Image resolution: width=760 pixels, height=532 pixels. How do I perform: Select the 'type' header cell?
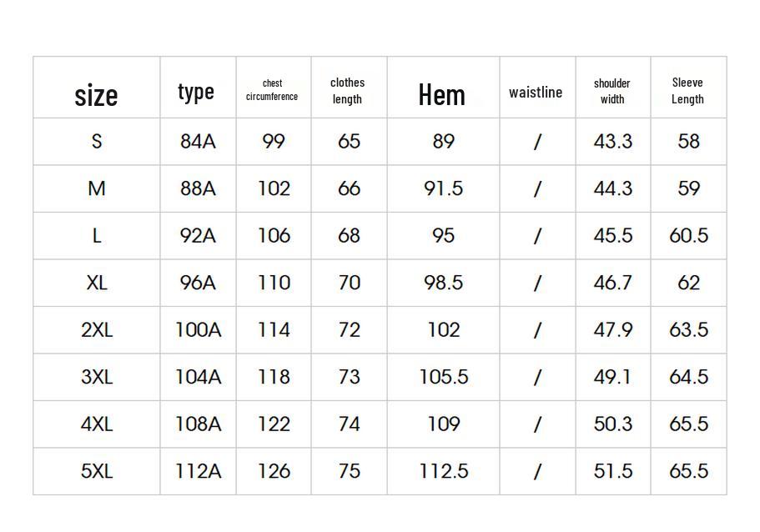click(x=196, y=92)
